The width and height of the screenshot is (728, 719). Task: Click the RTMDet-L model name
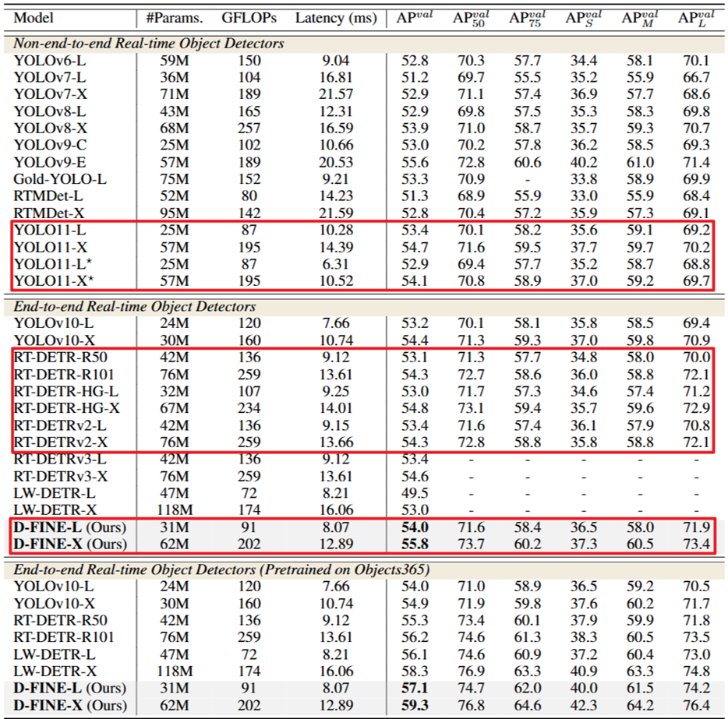pyautogui.click(x=48, y=196)
